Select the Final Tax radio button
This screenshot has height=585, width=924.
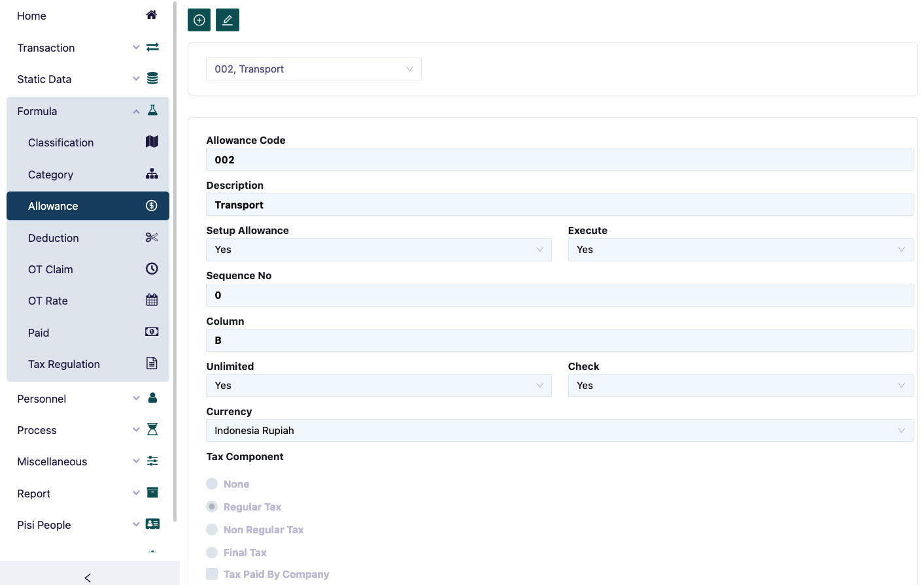coord(212,552)
